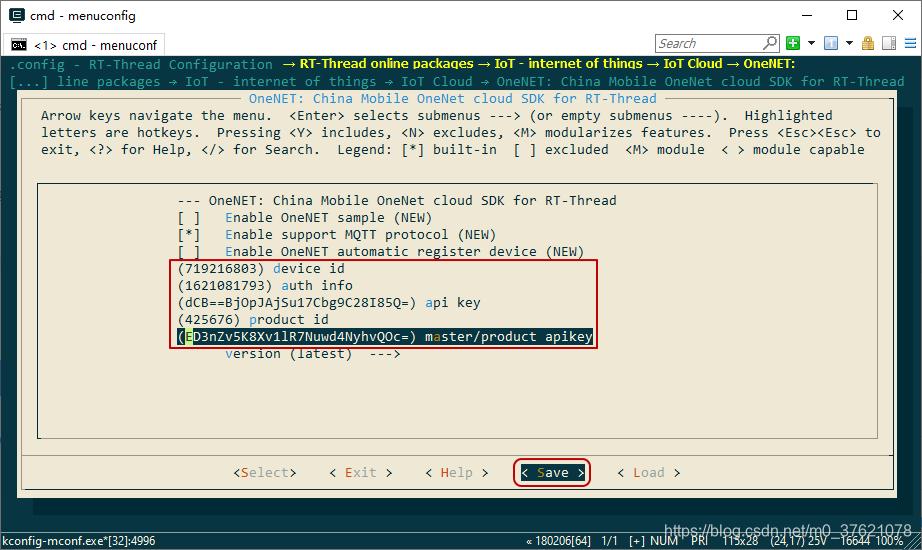Select the device id entry
922x550 pixels.
[261, 269]
